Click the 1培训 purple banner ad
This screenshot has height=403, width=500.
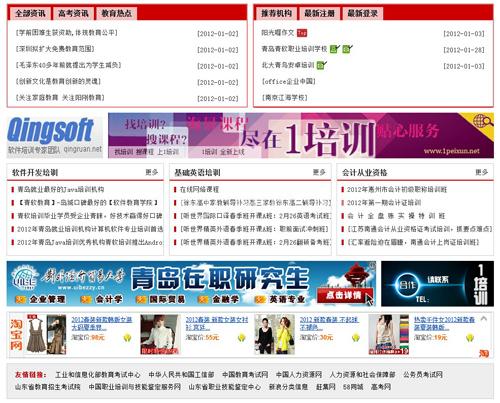coord(301,136)
